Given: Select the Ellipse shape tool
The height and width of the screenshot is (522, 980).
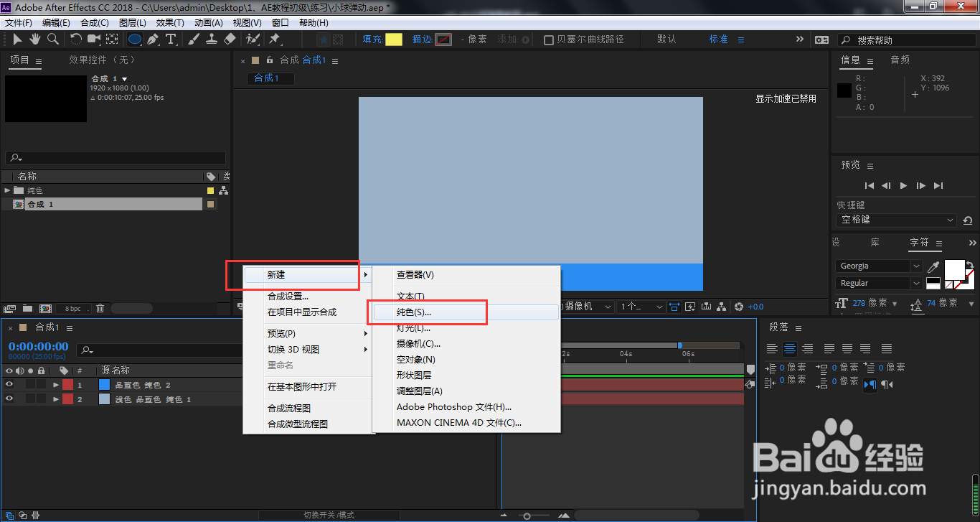Looking at the screenshot, I should click(135, 39).
